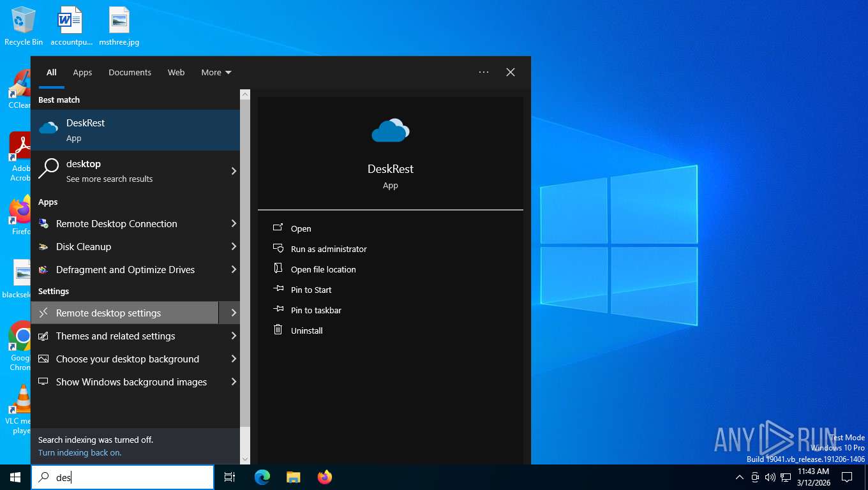Image resolution: width=868 pixels, height=490 pixels.
Task: Open the search options ellipsis menu
Action: 484,72
